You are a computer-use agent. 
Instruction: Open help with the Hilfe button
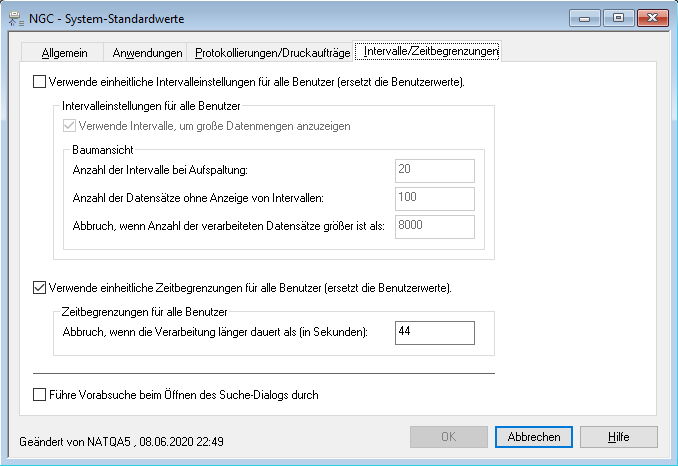point(619,437)
